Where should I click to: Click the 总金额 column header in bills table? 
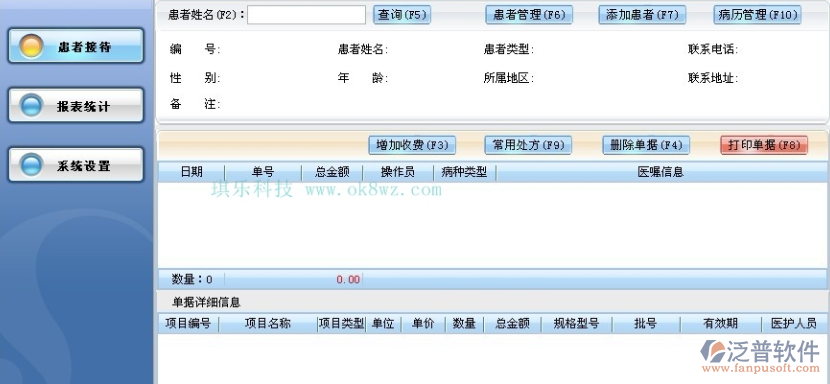pos(332,172)
